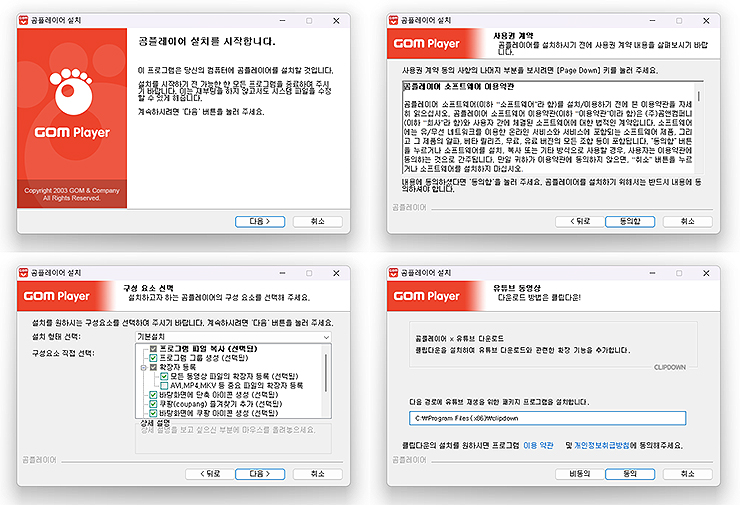Click 동의함 to accept the license

click(630, 221)
